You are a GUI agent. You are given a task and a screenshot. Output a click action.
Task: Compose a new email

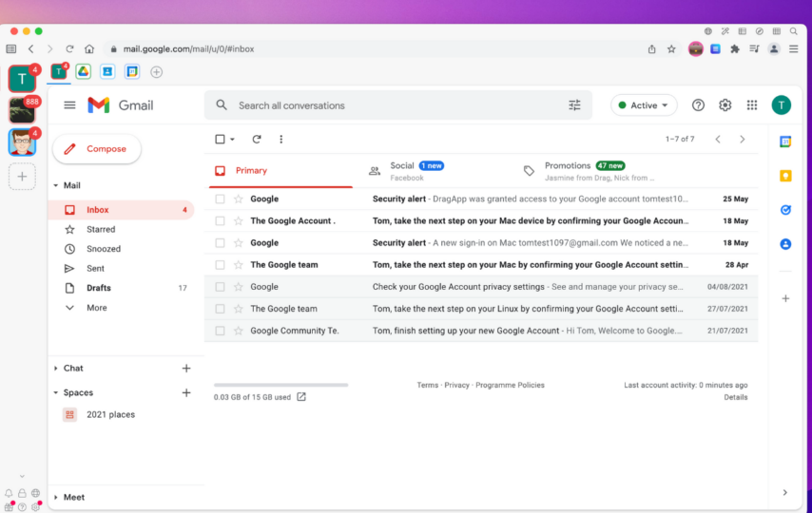(97, 148)
